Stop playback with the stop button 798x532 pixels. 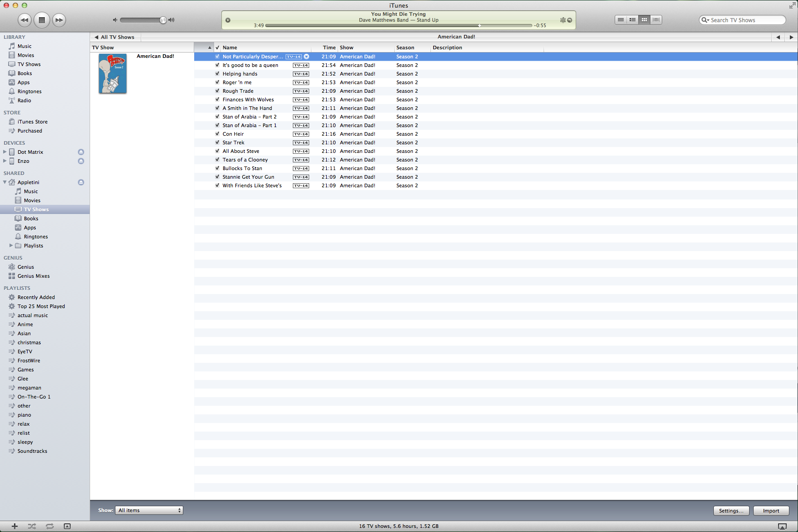(42, 20)
